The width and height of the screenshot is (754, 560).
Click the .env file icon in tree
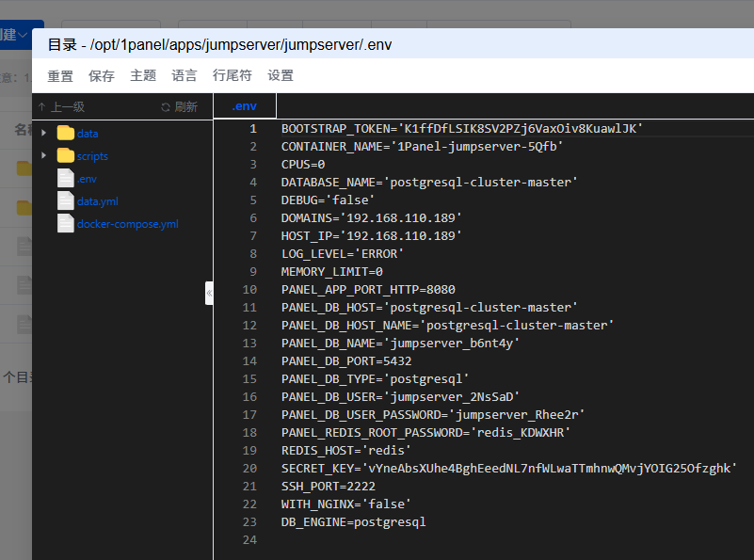tap(65, 179)
